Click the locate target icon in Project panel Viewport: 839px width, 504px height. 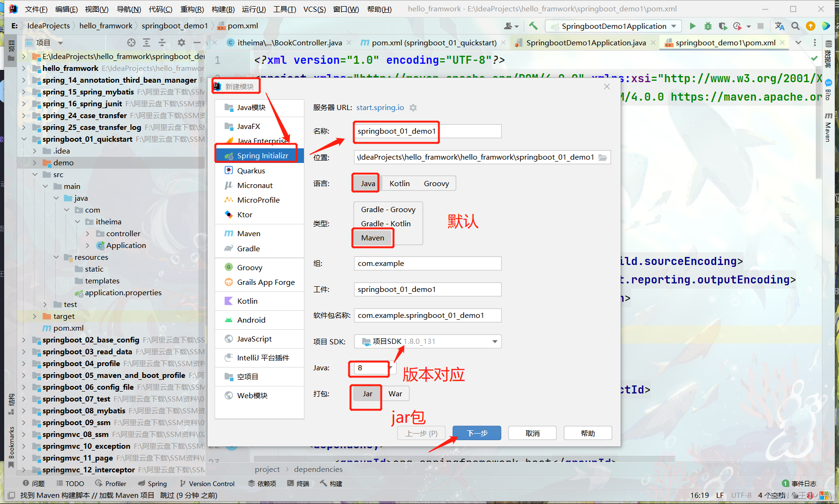(131, 43)
